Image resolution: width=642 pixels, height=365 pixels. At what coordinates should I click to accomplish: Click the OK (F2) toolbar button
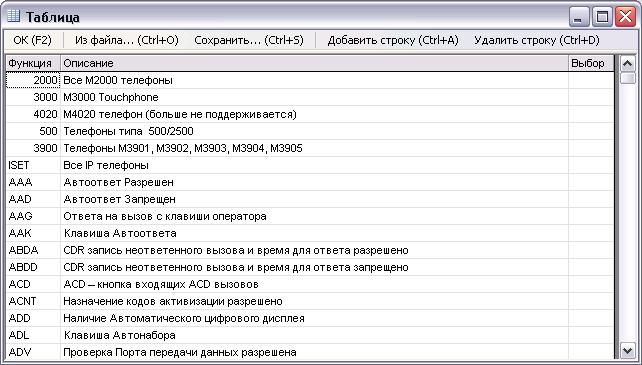[32, 40]
